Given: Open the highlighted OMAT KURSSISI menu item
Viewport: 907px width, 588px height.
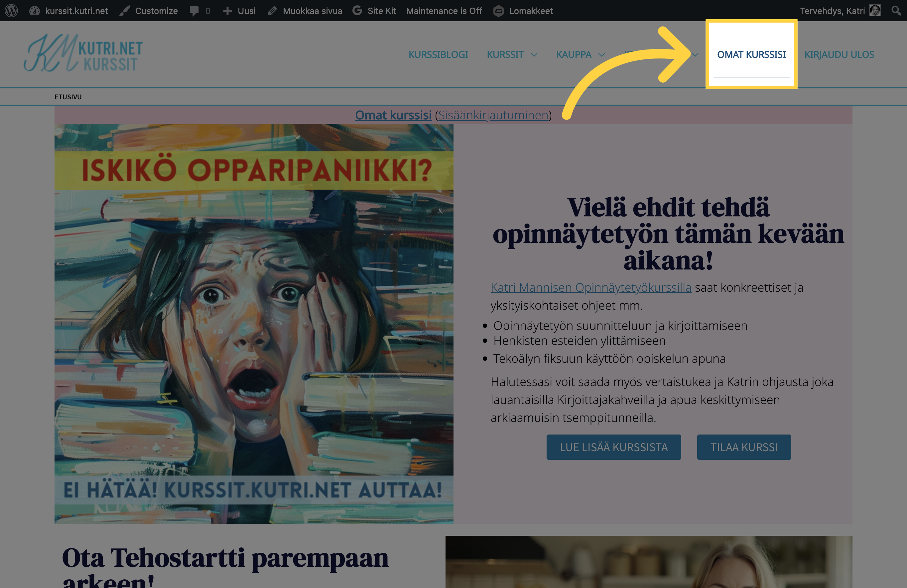Looking at the screenshot, I should click(x=751, y=54).
